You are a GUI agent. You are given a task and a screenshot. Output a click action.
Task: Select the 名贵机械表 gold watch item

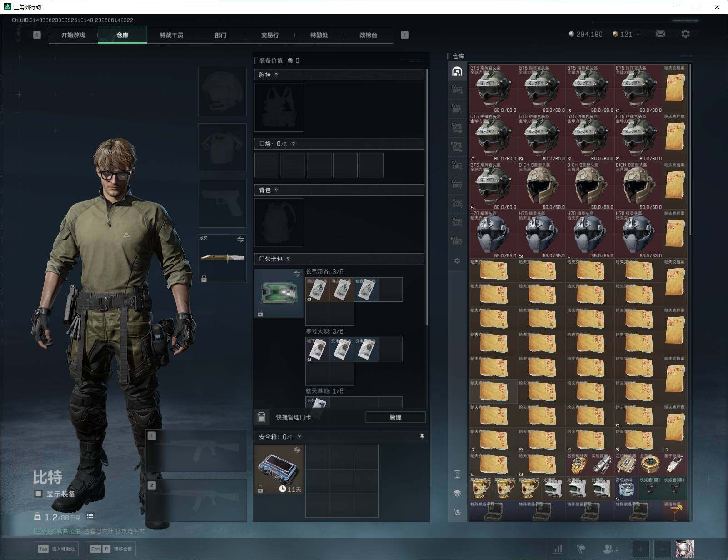578,465
